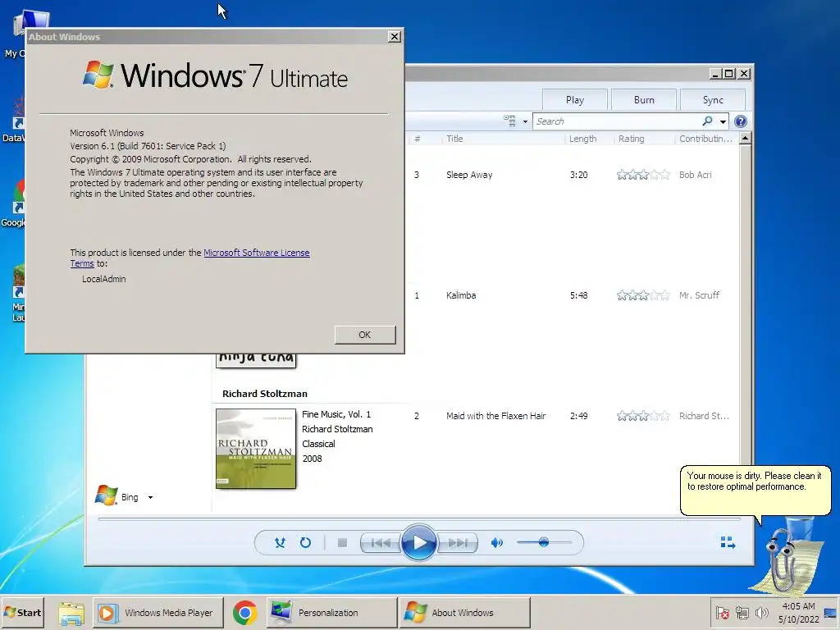Click the Rating column header
The height and width of the screenshot is (630, 840).
[631, 139]
